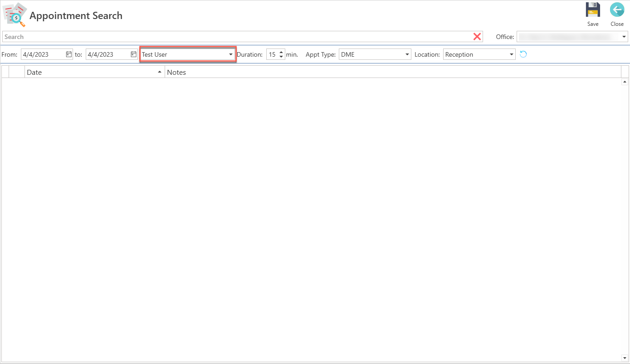Decrease Duration with the down arrow

point(281,57)
